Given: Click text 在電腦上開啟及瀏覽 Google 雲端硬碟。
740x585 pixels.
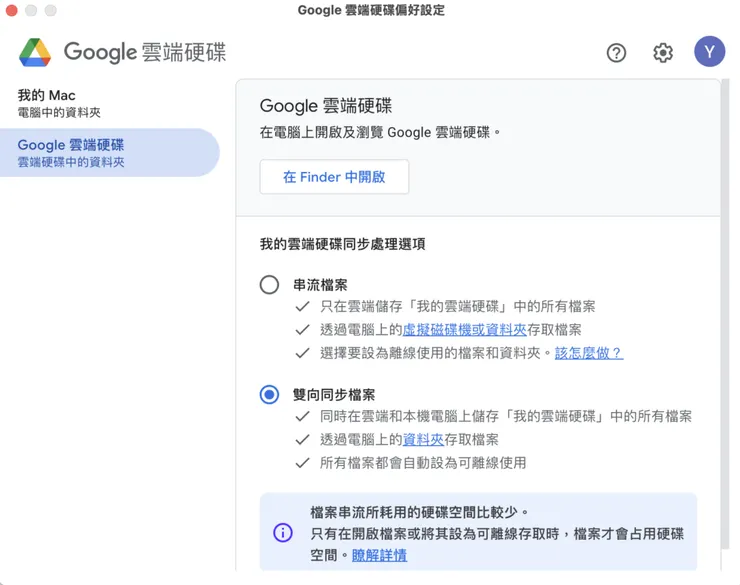Looking at the screenshot, I should (x=380, y=132).
